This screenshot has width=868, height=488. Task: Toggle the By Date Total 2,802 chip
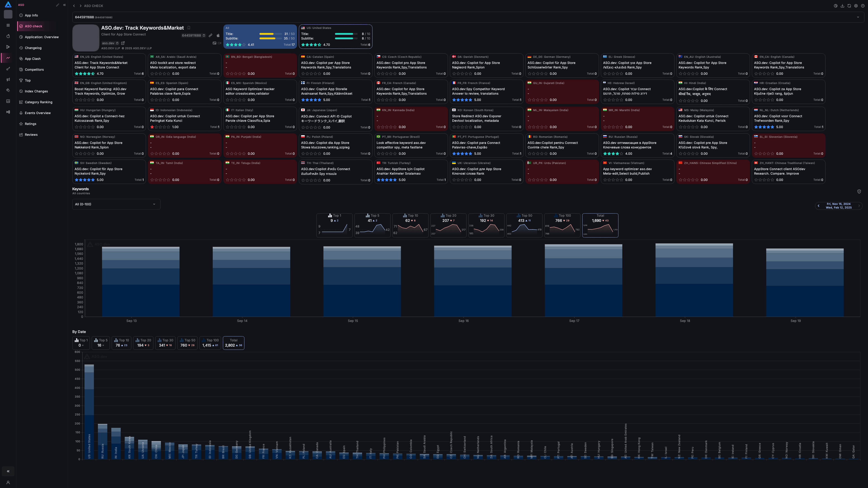pyautogui.click(x=234, y=343)
